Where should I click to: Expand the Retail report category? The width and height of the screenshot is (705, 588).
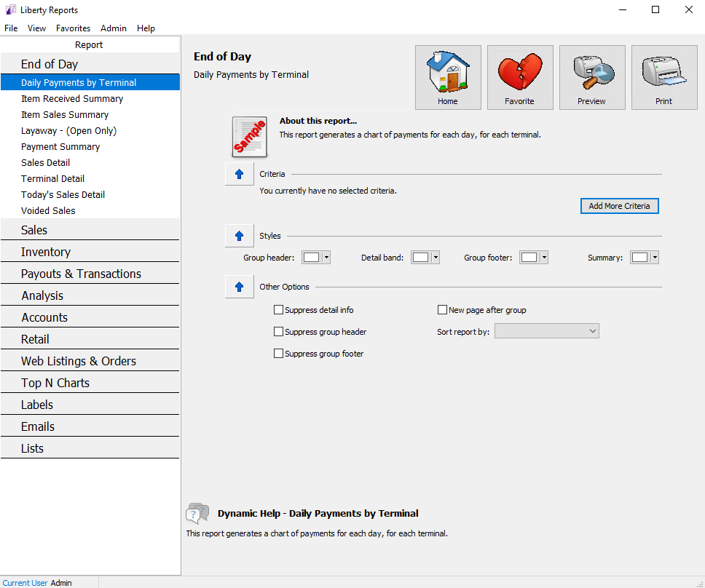tap(90, 339)
